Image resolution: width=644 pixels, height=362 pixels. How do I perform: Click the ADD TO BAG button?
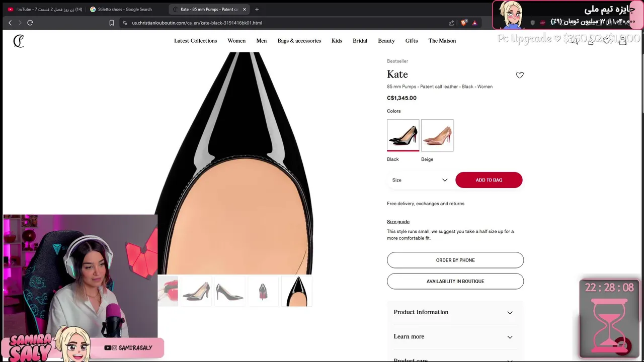[x=489, y=180]
